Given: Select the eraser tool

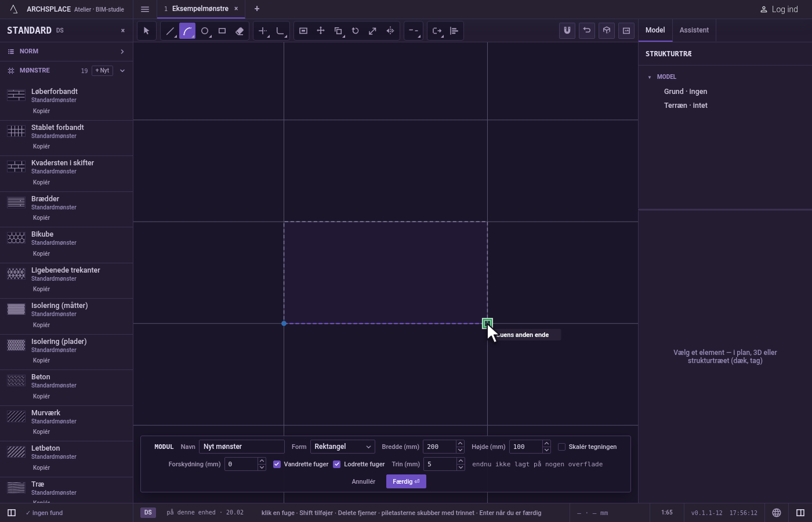Looking at the screenshot, I should (240, 31).
